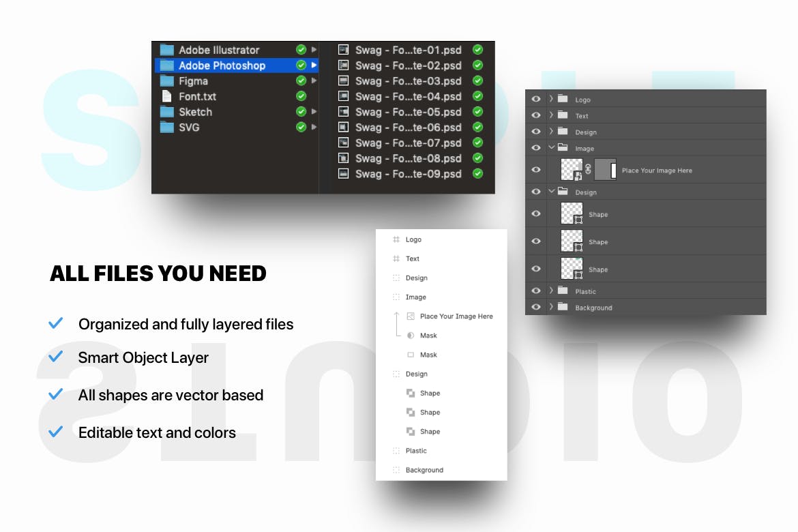
Task: Toggle visibility of the Image group
Action: click(x=536, y=147)
